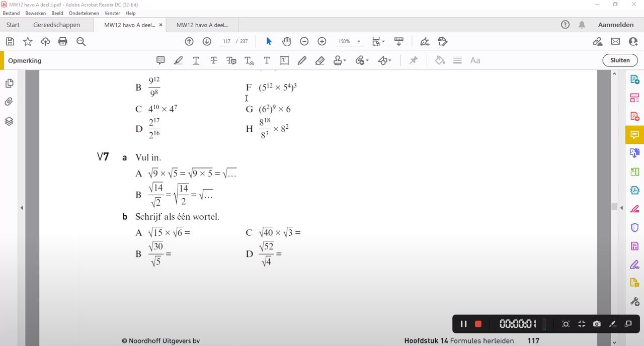The image size is (644, 346).
Task: Open the recorder annotation pencil
Action: click(612, 324)
